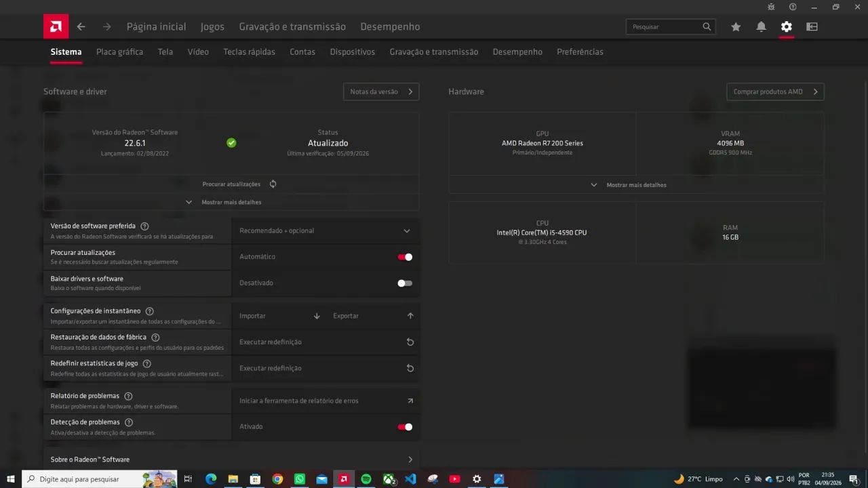The height and width of the screenshot is (488, 868).
Task: Open the Teclas rápidas tab
Action: [249, 52]
